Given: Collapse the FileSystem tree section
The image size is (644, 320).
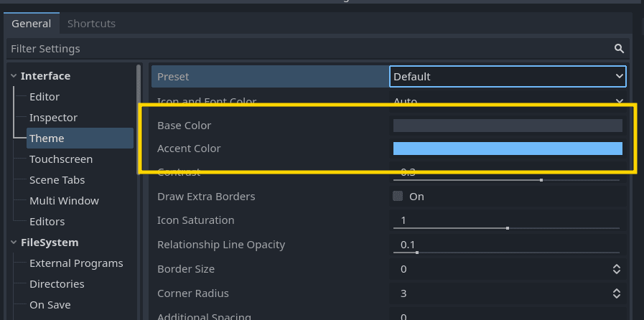Looking at the screenshot, I should tap(14, 243).
